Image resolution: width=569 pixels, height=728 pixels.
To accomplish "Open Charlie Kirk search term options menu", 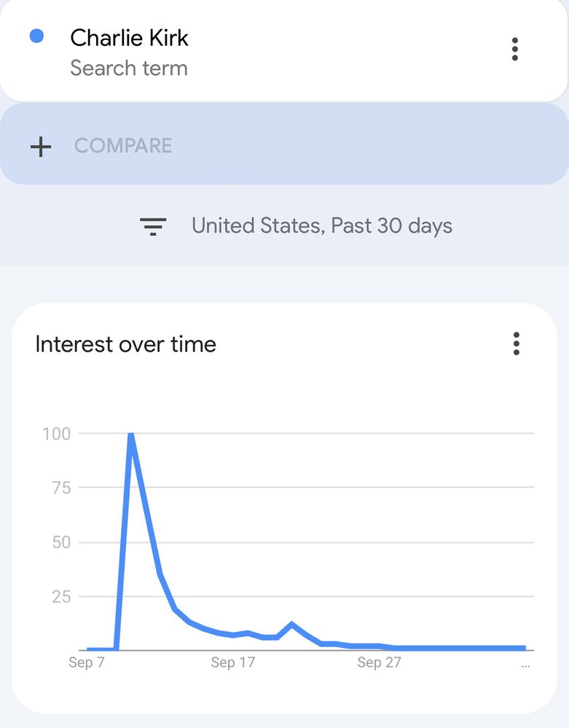I will click(515, 49).
